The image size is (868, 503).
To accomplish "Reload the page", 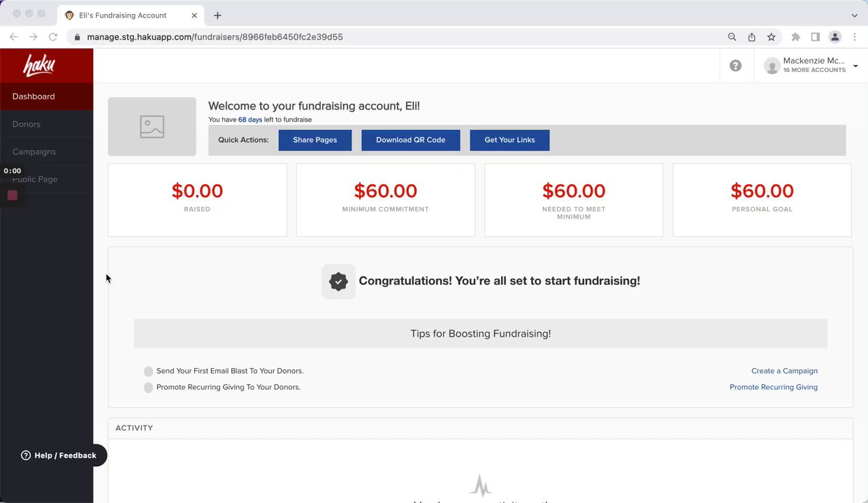I will click(x=53, y=37).
